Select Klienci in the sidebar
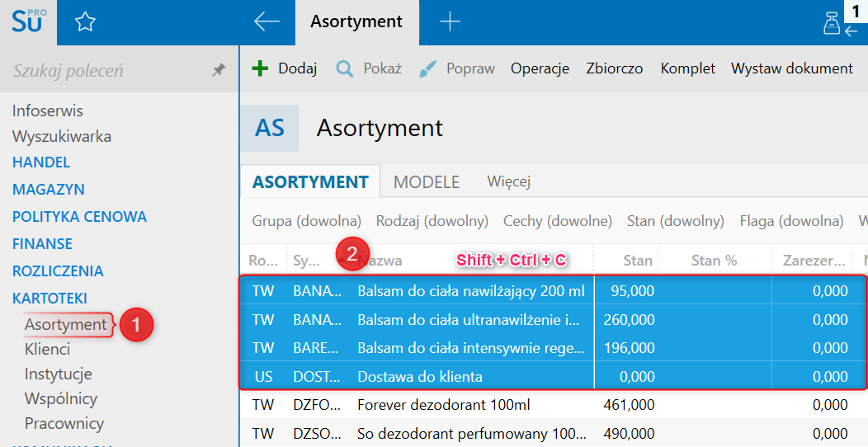This screenshot has width=868, height=447. [47, 349]
